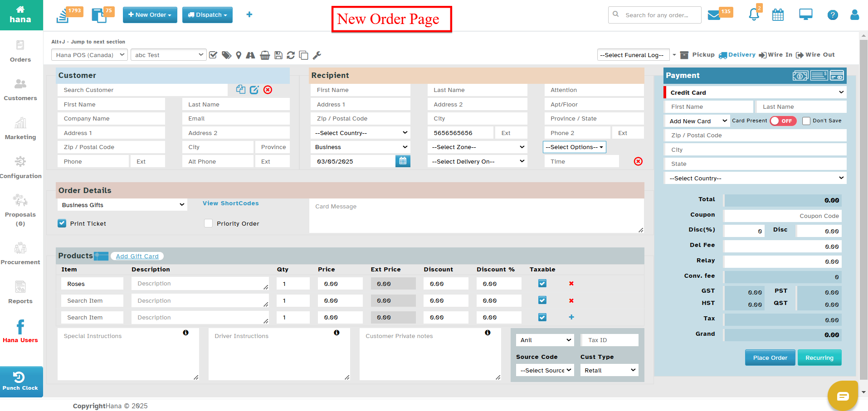Toggle Taxable checkbox in third product row

pos(542,317)
